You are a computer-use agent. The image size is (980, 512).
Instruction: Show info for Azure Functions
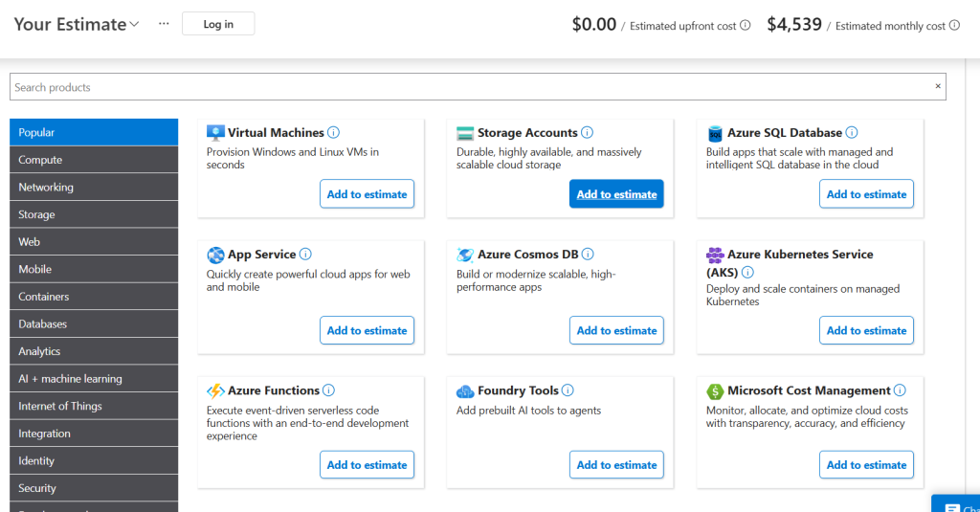pos(329,390)
